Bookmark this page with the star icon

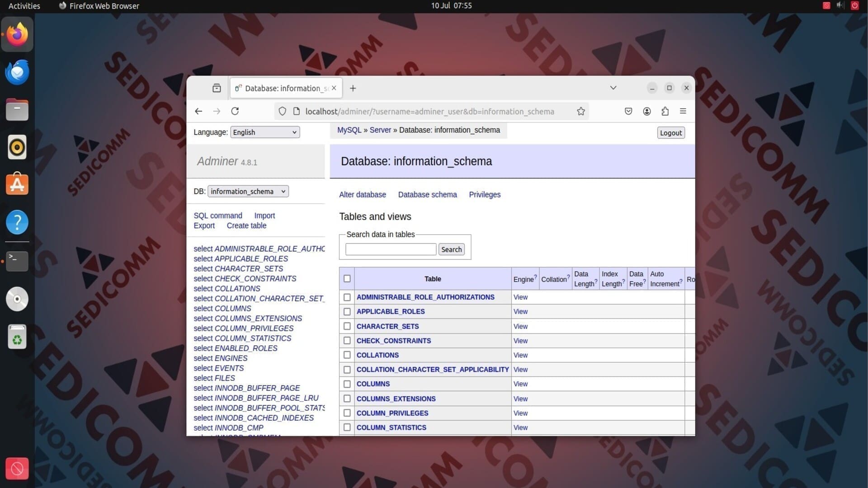point(581,111)
